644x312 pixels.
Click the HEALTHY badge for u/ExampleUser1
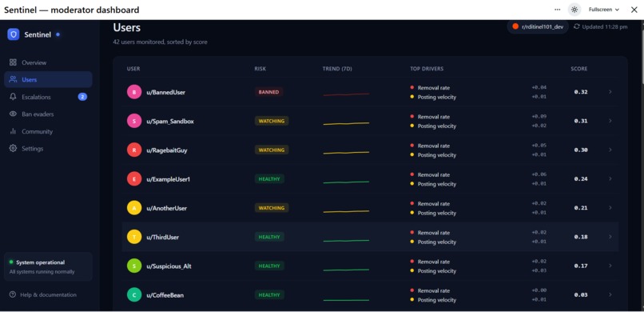pyautogui.click(x=269, y=179)
